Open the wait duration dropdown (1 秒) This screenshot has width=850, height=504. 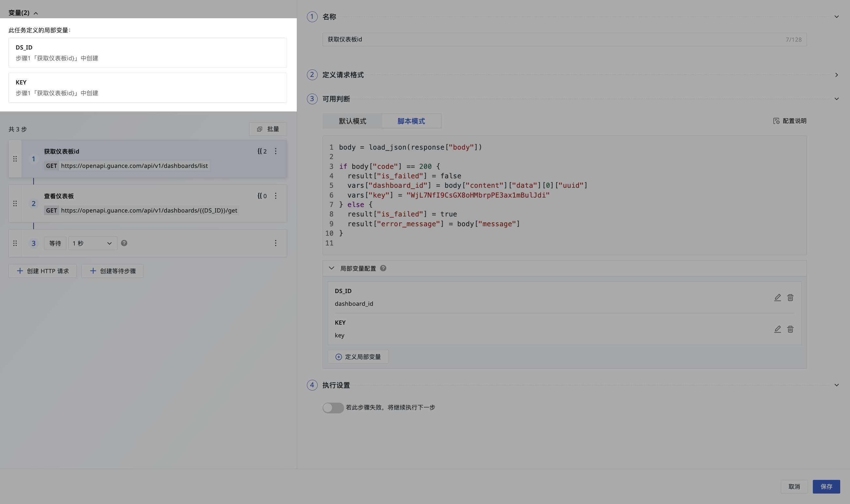tap(92, 243)
